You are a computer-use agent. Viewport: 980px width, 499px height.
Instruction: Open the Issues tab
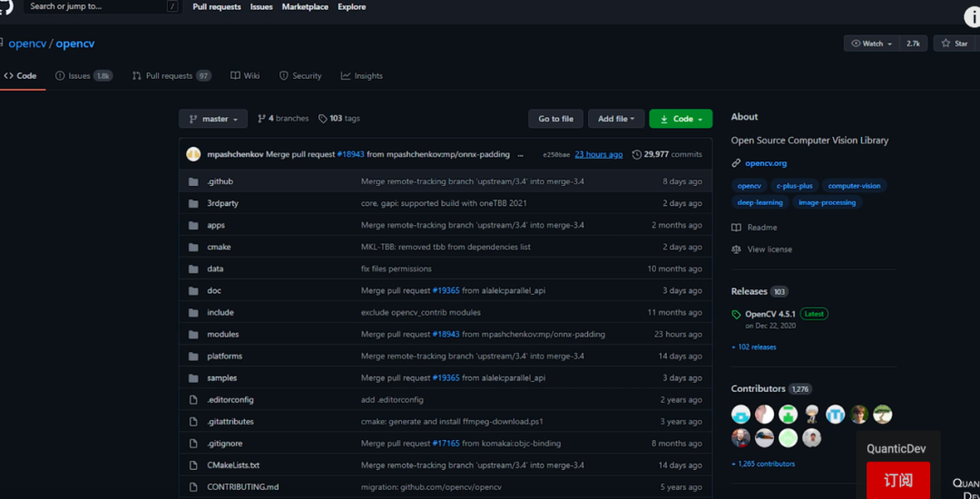click(x=83, y=75)
